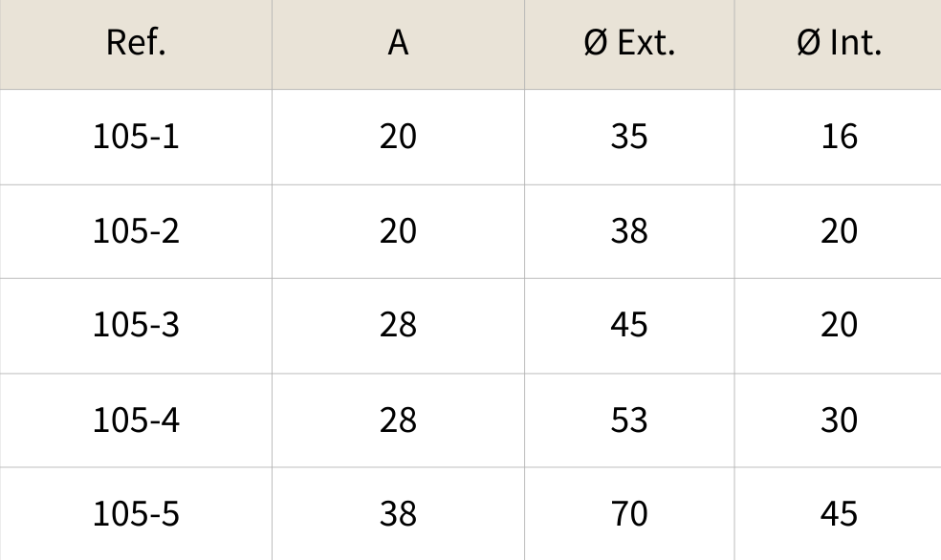
Task: Click reference cell 105-5
Action: pos(136,514)
